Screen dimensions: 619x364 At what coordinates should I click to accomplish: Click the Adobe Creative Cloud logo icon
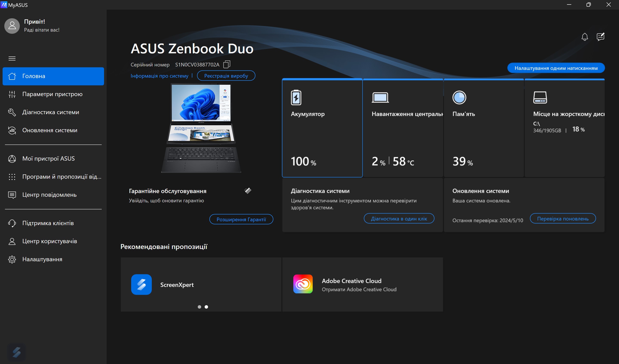tap(303, 284)
